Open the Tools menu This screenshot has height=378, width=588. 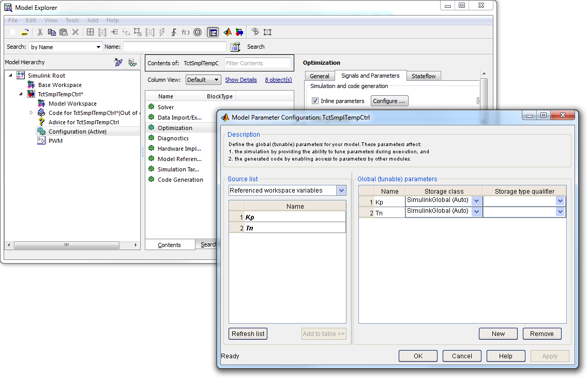(72, 20)
